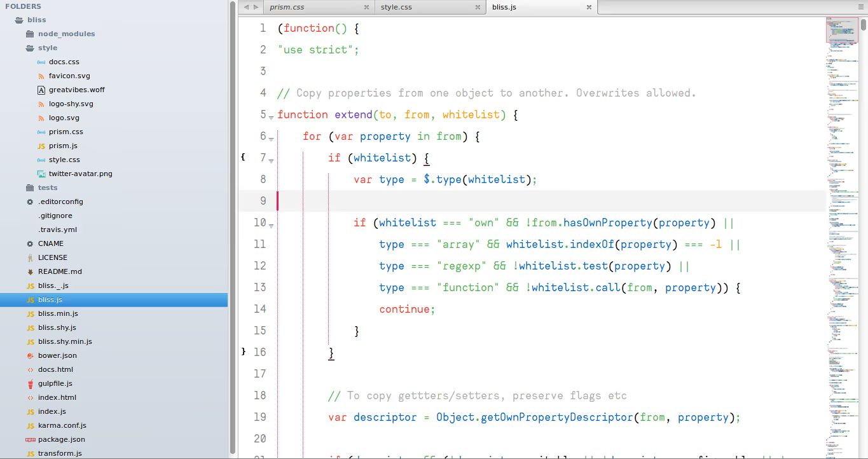The width and height of the screenshot is (868, 459).
Task: Close the bliss.js tab
Action: (589, 8)
